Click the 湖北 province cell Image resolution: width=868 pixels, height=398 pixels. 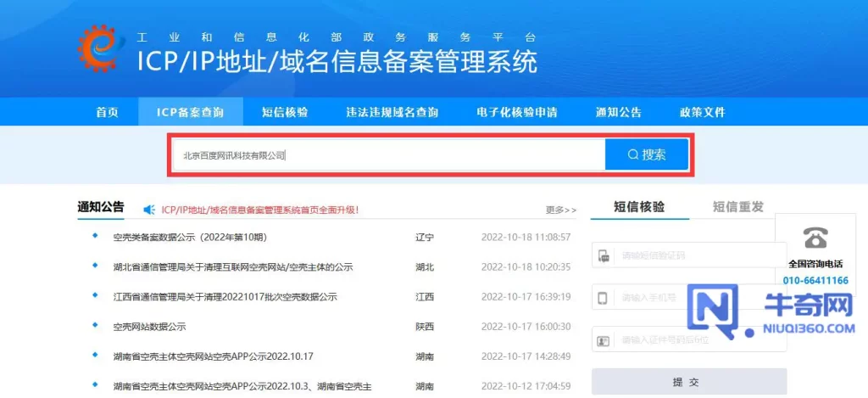pyautogui.click(x=425, y=267)
